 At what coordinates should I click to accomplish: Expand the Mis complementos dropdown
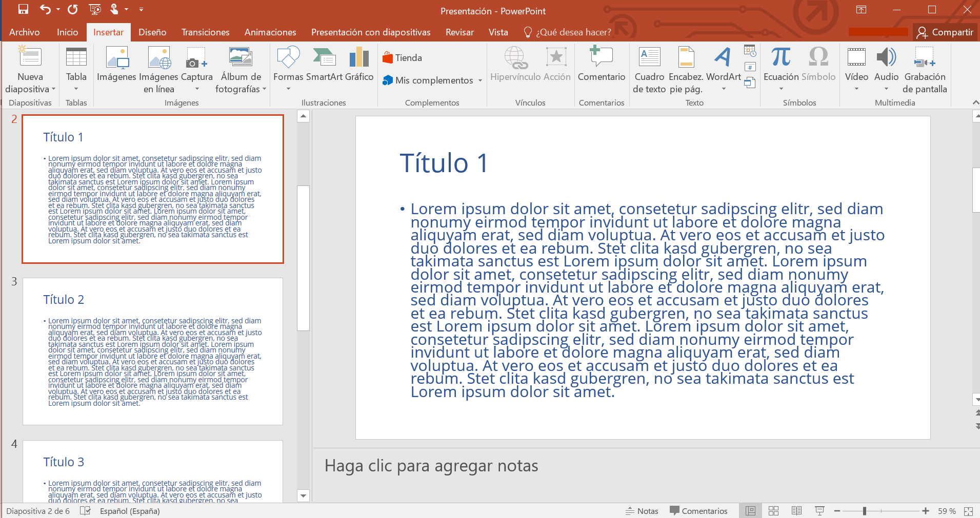pyautogui.click(x=480, y=80)
